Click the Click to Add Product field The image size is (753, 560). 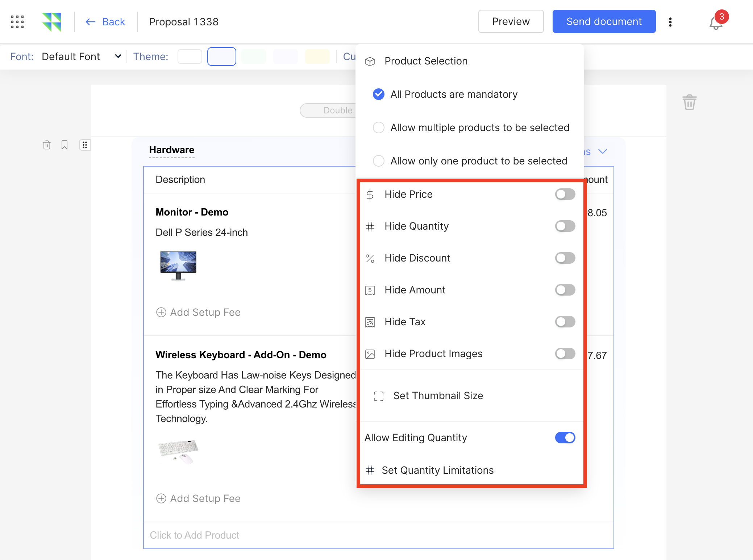pyautogui.click(x=195, y=535)
